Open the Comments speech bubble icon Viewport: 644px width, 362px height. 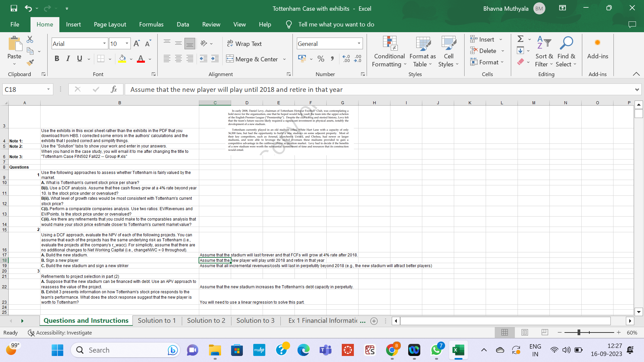632,24
